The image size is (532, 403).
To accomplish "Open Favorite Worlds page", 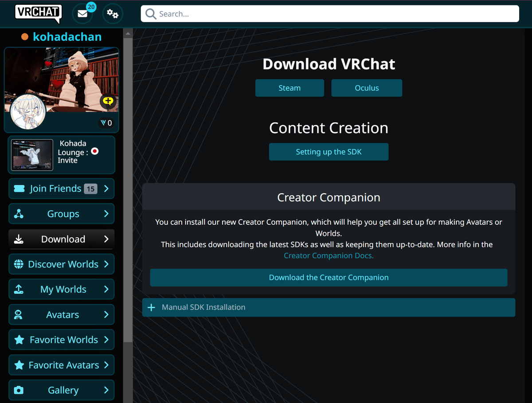I will [x=62, y=340].
